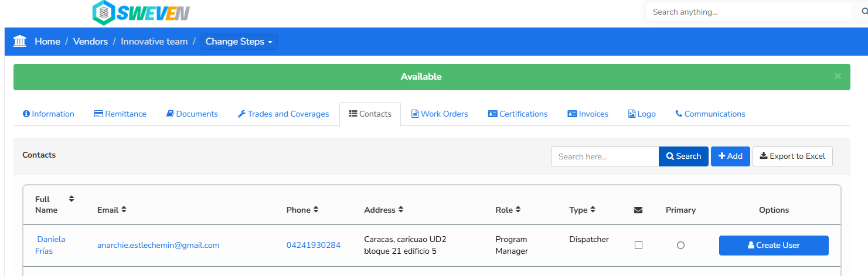
Task: Sort by Full Name arrows icon
Action: click(x=72, y=199)
